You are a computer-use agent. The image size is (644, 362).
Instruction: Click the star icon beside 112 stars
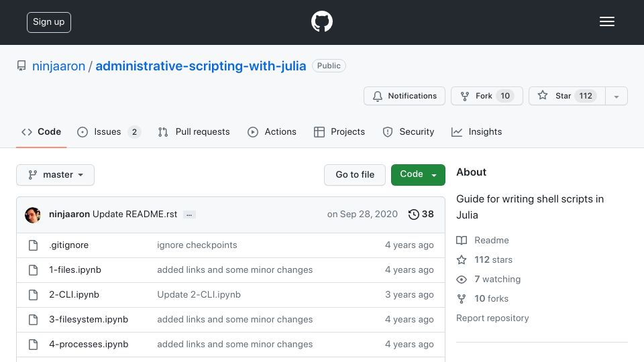462,260
